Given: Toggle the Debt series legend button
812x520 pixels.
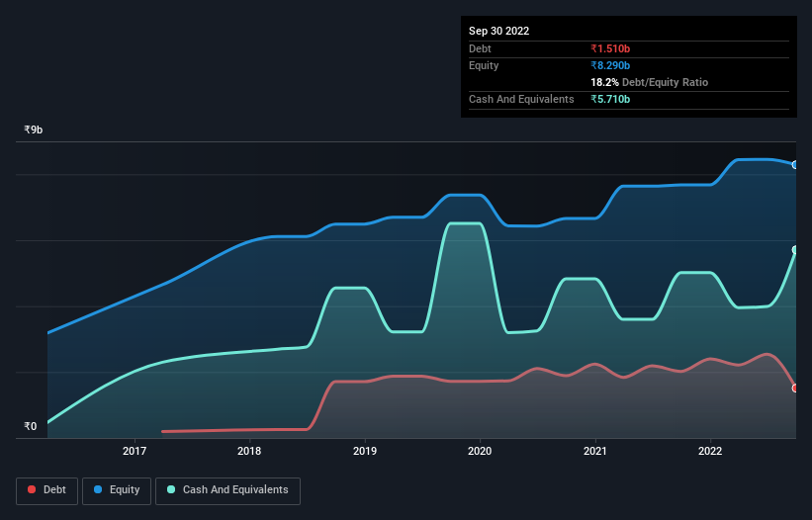Looking at the screenshot, I should [x=46, y=490].
